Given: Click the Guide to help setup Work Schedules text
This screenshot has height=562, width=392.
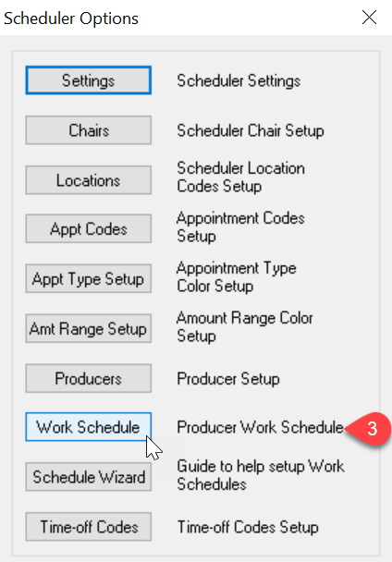Looking at the screenshot, I should coord(261,475).
